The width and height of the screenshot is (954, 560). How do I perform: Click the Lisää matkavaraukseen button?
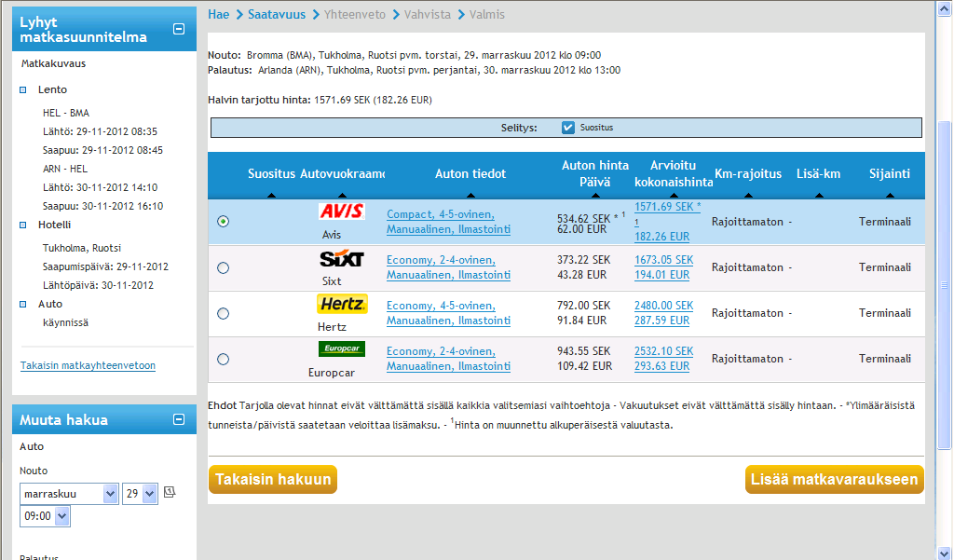(x=834, y=480)
